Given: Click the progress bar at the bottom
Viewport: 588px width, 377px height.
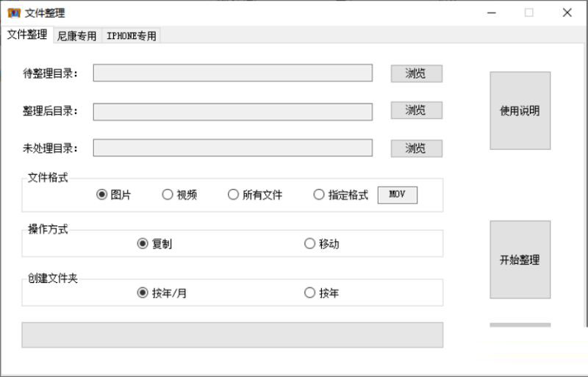Looking at the screenshot, I should pos(232,334).
